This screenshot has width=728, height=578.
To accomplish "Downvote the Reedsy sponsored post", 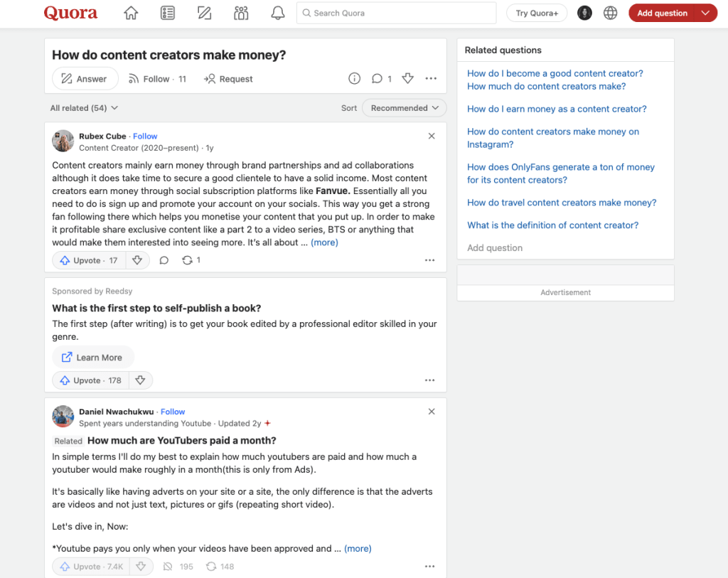I will coord(140,380).
